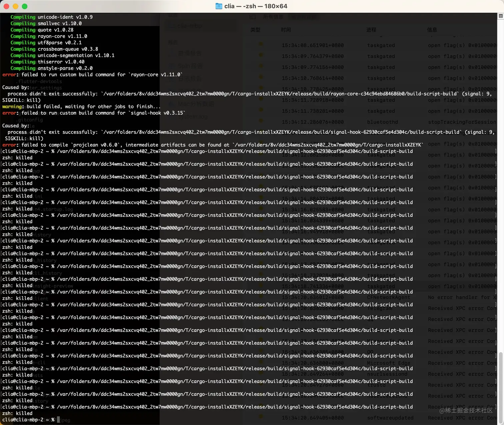The width and height of the screenshot is (504, 425).
Task: Click the rayon-core build-script-build path line
Action: pos(249,94)
